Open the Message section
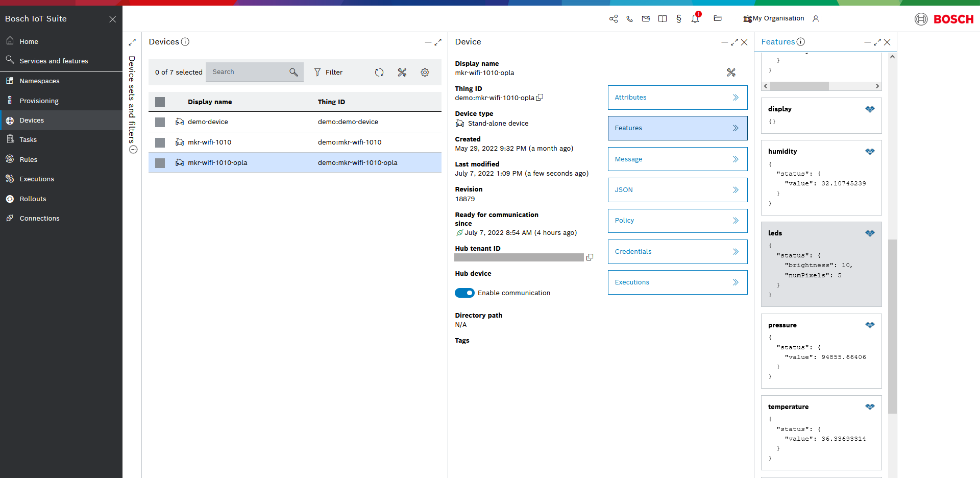This screenshot has height=478, width=980. click(677, 159)
